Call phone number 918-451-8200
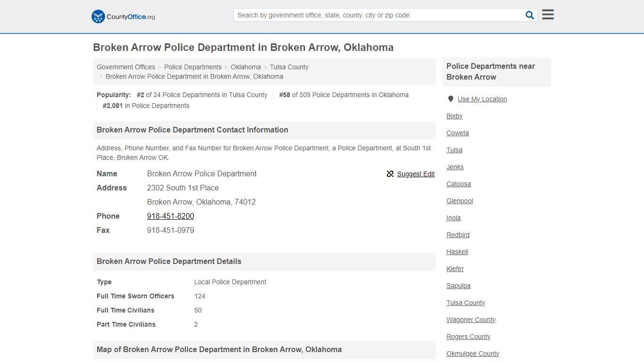This screenshot has width=644, height=362. pyautogui.click(x=171, y=216)
